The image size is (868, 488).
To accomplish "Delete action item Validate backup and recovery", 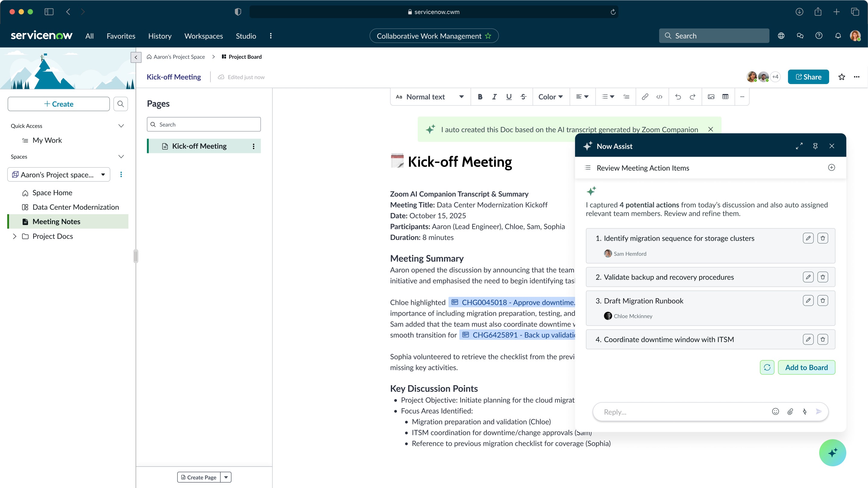I will 823,277.
